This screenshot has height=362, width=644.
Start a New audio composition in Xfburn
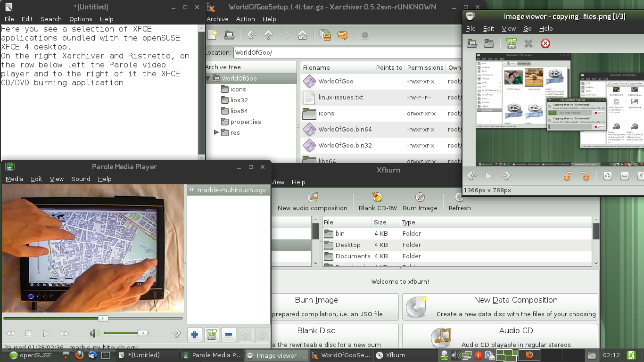(x=312, y=200)
